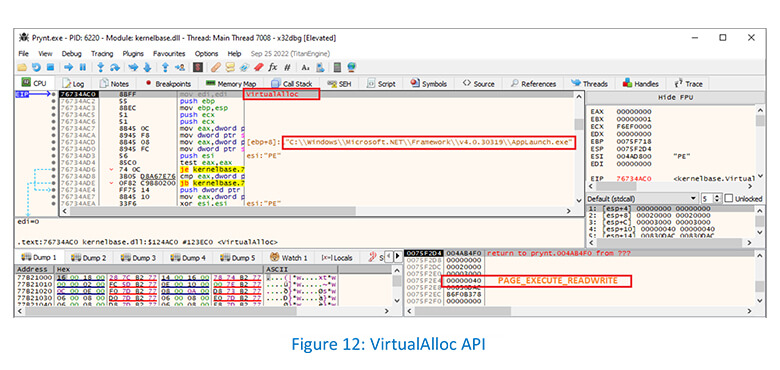780x370 pixels.
Task: Switch to the Log tab
Action: tap(74, 84)
